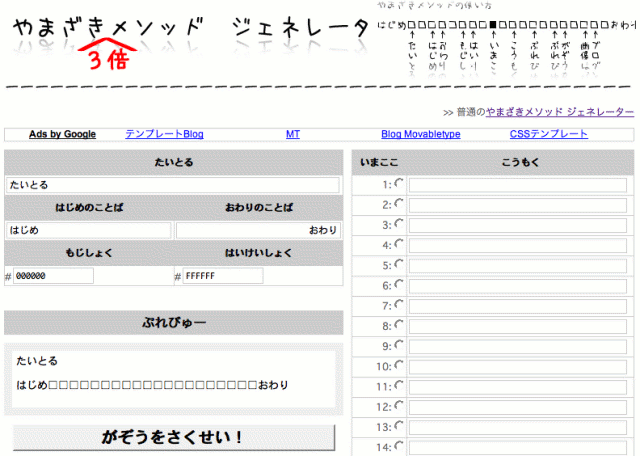Choose the いまここ radio button for row 13
640x456 pixels.
(400, 445)
